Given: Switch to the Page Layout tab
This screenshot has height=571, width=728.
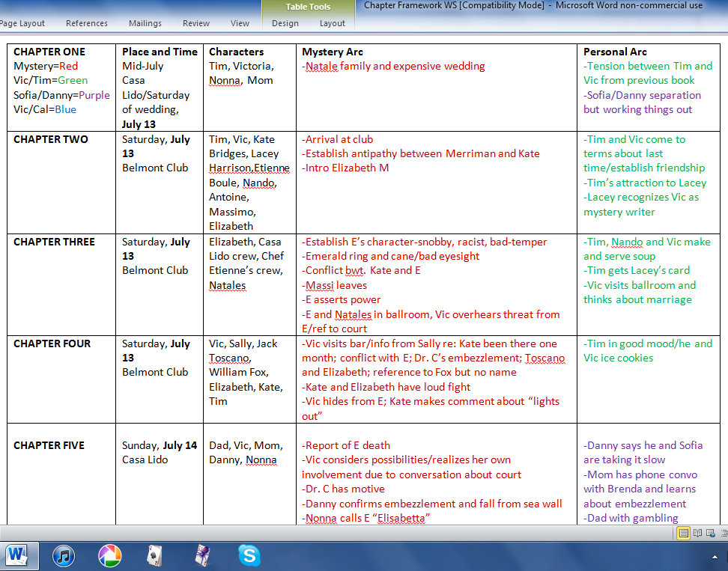Looking at the screenshot, I should [22, 23].
